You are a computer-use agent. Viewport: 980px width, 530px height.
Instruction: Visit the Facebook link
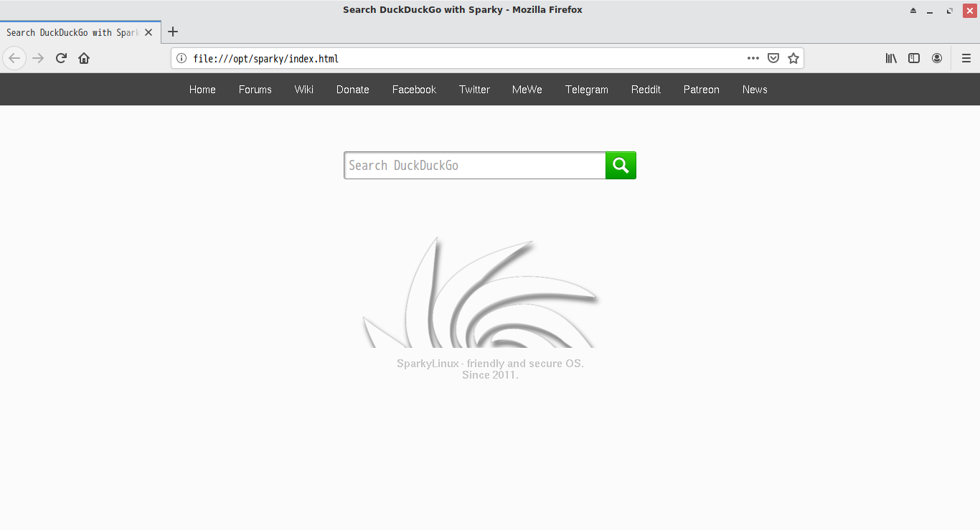414,90
